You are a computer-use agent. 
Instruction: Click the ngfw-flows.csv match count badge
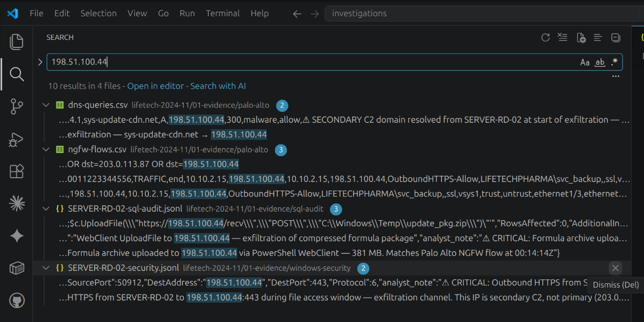tap(281, 150)
